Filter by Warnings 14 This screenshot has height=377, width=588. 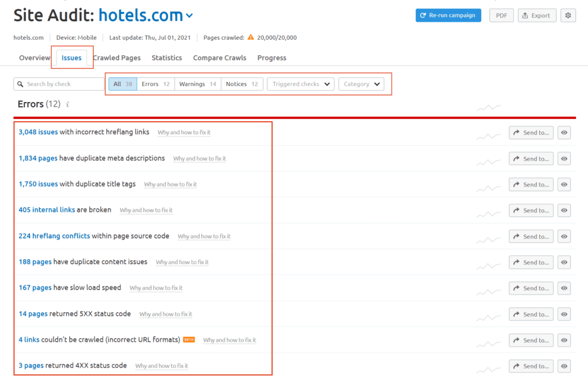[198, 84]
